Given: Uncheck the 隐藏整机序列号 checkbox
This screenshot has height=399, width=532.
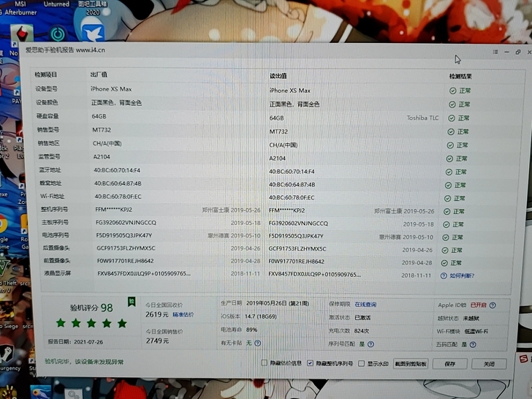Looking at the screenshot, I should click(310, 363).
